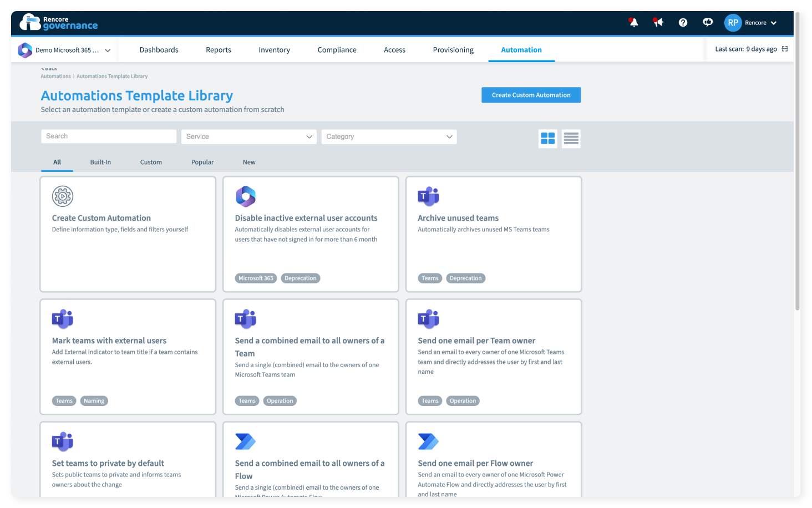Click the RP user avatar
The image size is (812, 508).
point(733,23)
